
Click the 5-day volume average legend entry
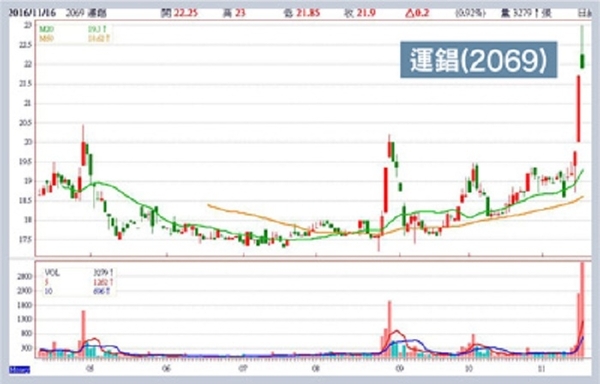click(x=78, y=282)
